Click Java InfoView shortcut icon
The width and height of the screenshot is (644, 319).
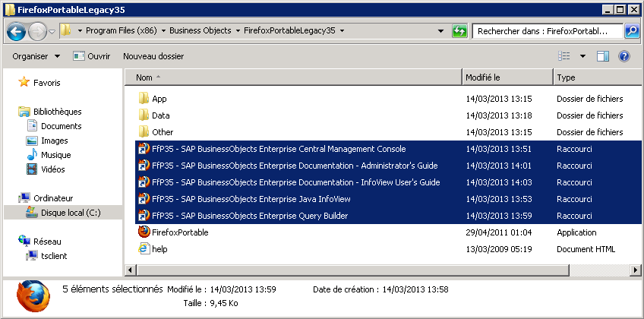point(144,199)
